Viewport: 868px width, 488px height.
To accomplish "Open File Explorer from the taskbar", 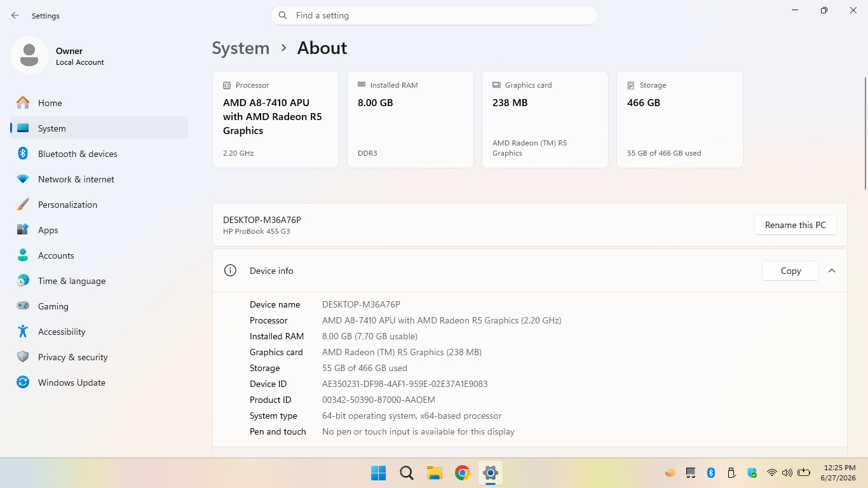I will pos(434,473).
